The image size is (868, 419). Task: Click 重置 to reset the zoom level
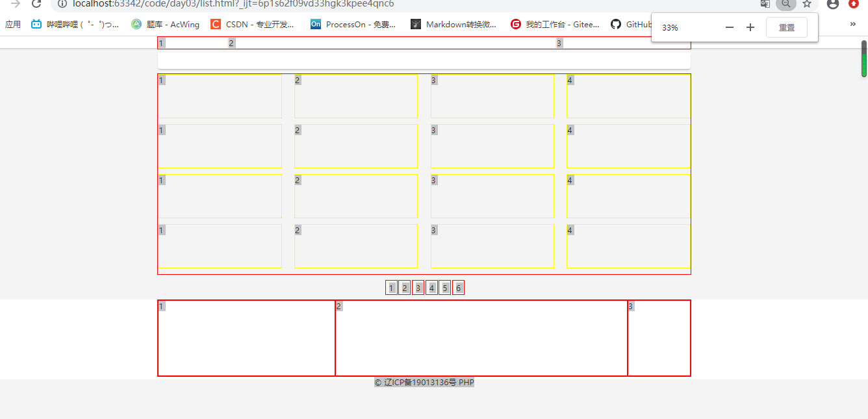tap(786, 27)
